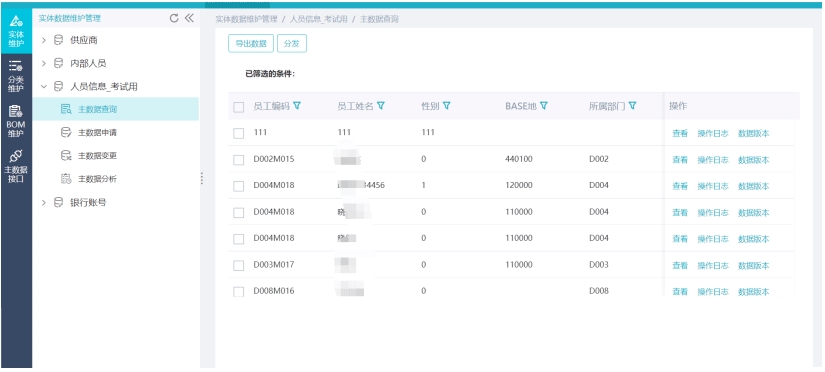
Task: Click the D008 department cell
Action: point(599,290)
